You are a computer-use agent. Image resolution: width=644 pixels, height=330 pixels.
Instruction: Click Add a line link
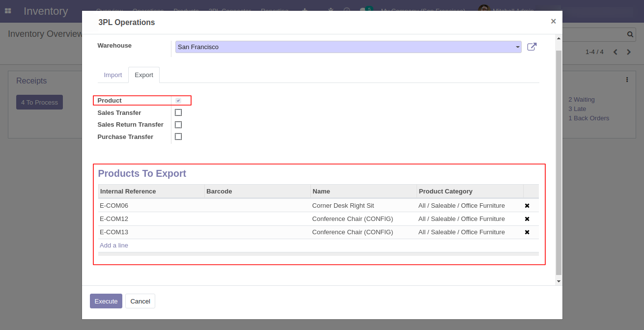coord(114,246)
